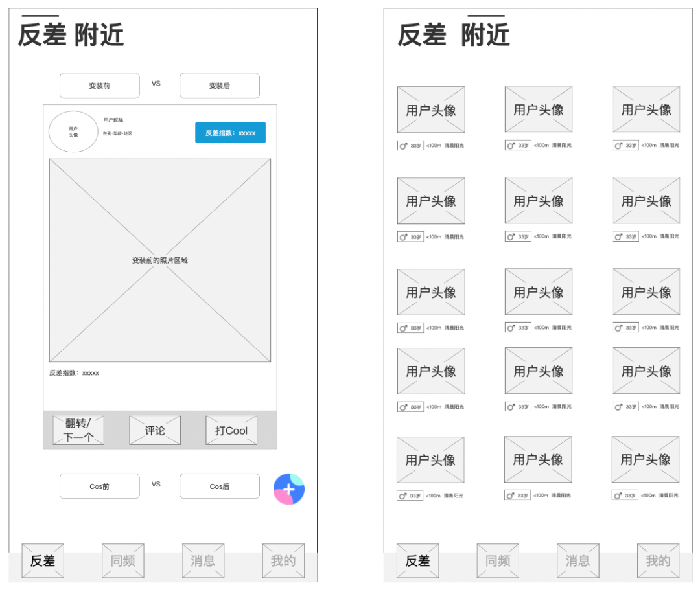Open the 变装前的照片区域 photo placeholder
This screenshot has height=594, width=700.
160,260
